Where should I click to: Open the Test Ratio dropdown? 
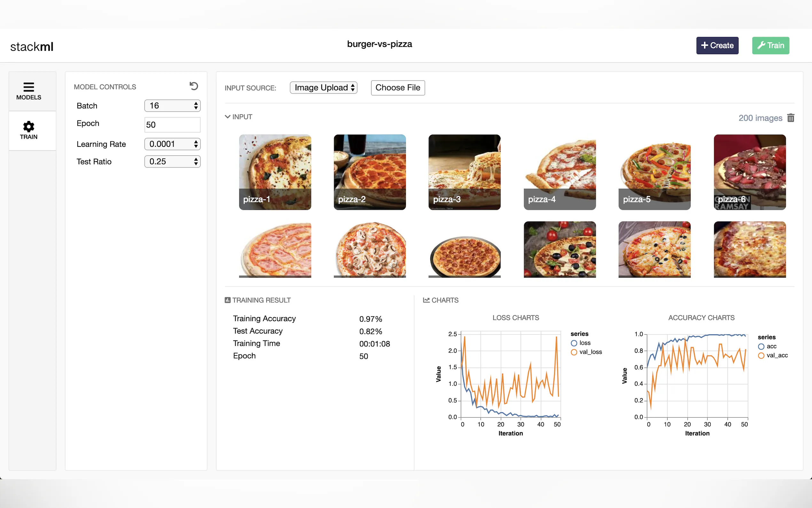coord(172,162)
